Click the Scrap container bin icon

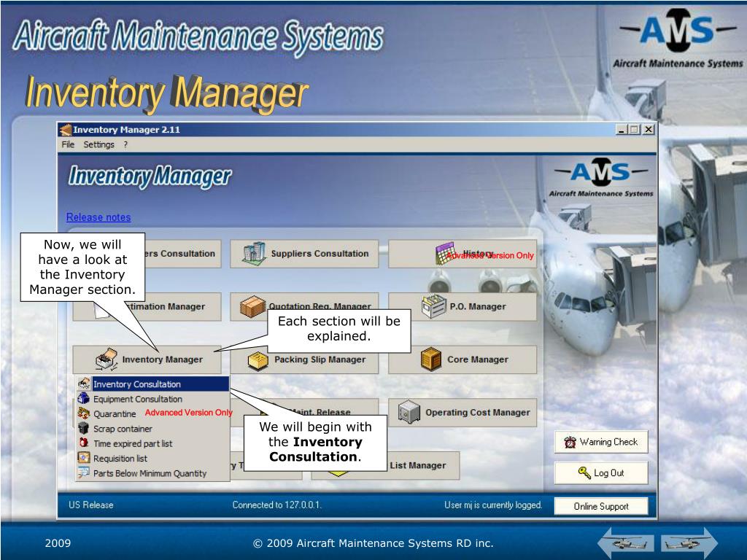tap(84, 427)
